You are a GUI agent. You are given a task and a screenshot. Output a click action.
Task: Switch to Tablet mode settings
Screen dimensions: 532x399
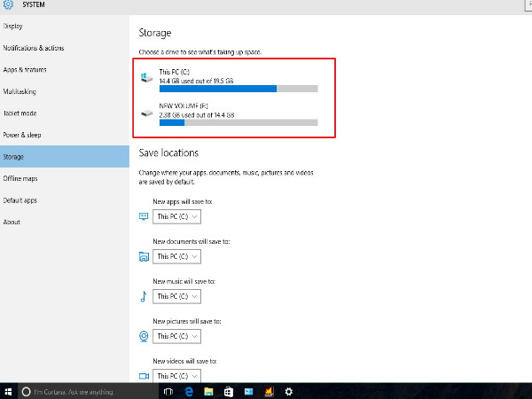[65, 113]
